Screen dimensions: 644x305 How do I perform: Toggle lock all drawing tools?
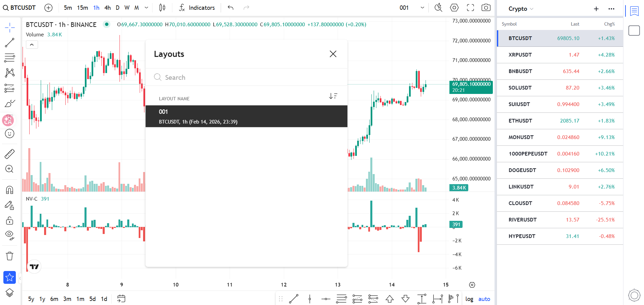click(x=10, y=221)
